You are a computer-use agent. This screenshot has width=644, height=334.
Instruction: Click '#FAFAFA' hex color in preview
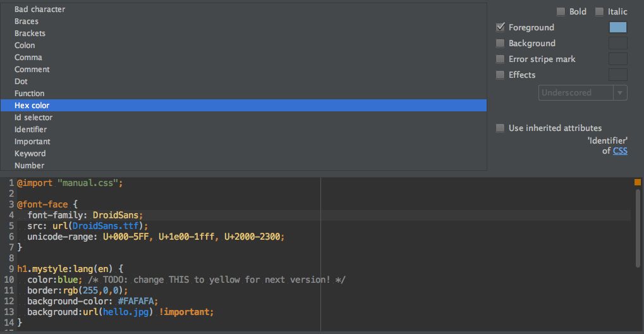click(136, 302)
